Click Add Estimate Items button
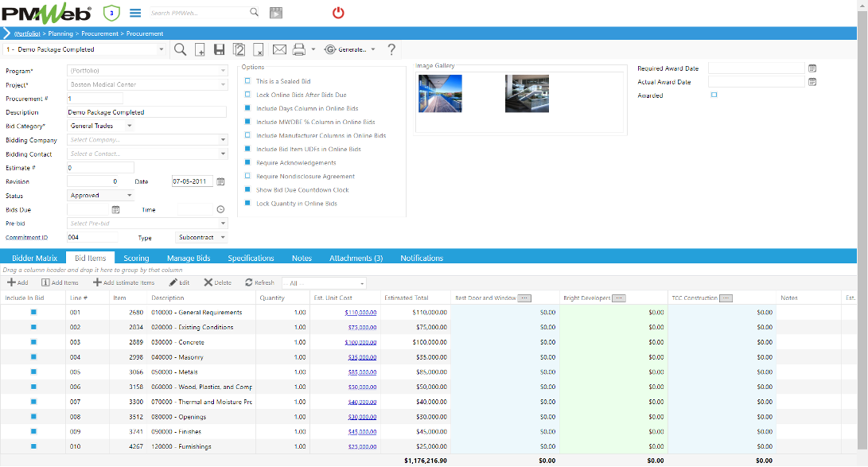868x467 pixels. [x=123, y=282]
